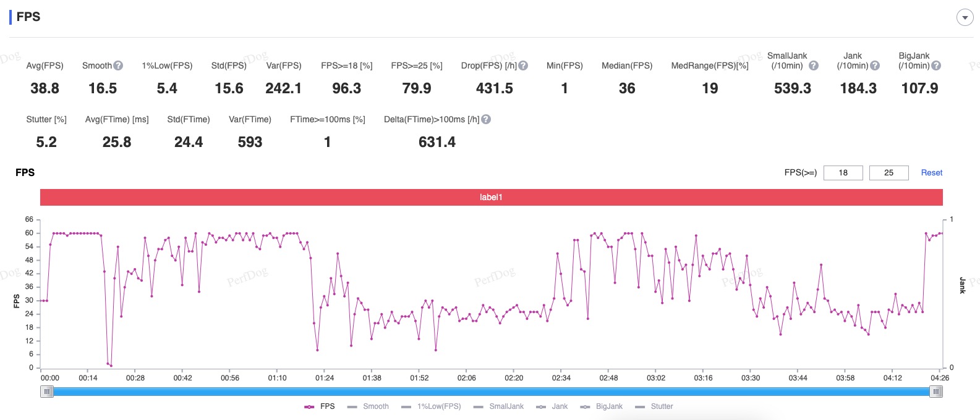Enable Stutter series in legend

[654, 406]
